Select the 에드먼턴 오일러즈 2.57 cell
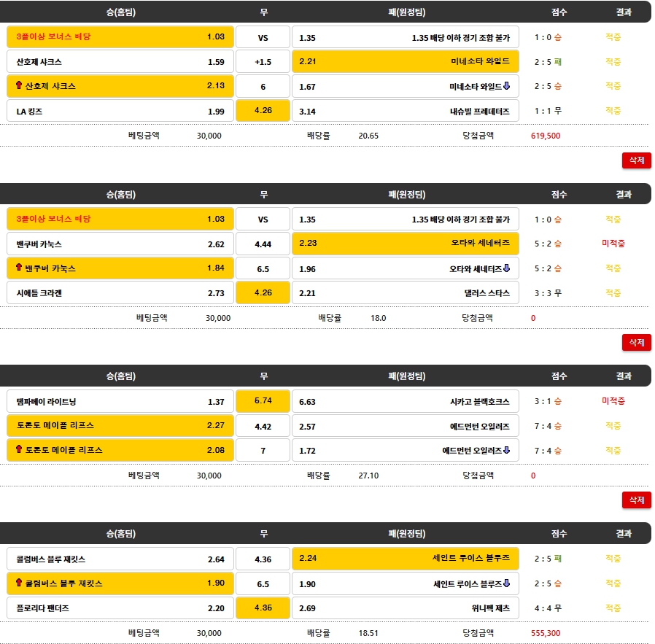The height and width of the screenshot is (644, 655). click(x=406, y=427)
